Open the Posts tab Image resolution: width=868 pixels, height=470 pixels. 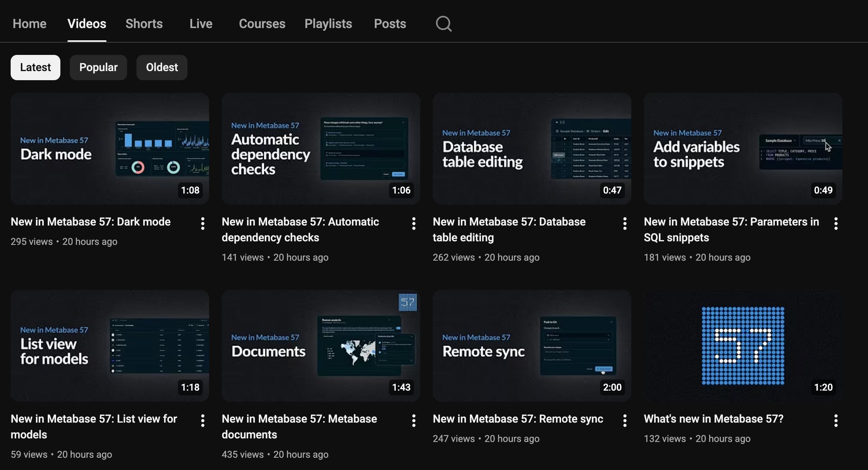(x=390, y=24)
